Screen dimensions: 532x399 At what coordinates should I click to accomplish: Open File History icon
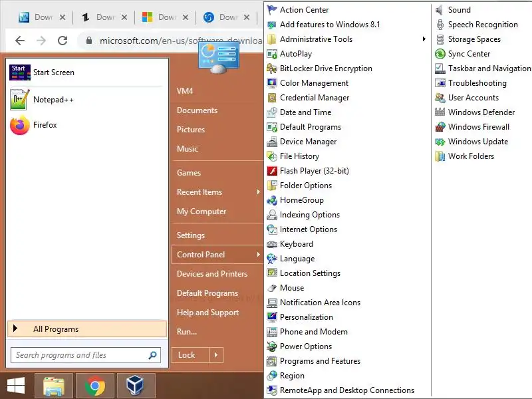(272, 156)
